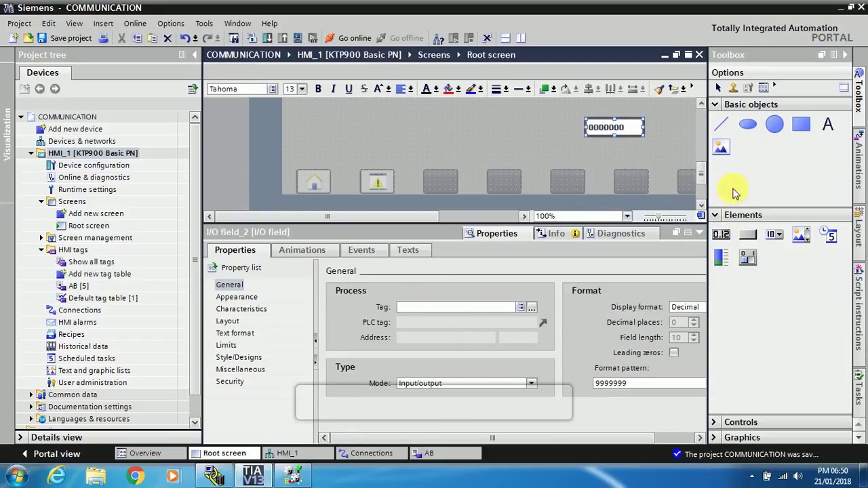The height and width of the screenshot is (488, 868).
Task: Toggle Underline text formatting
Action: (349, 89)
